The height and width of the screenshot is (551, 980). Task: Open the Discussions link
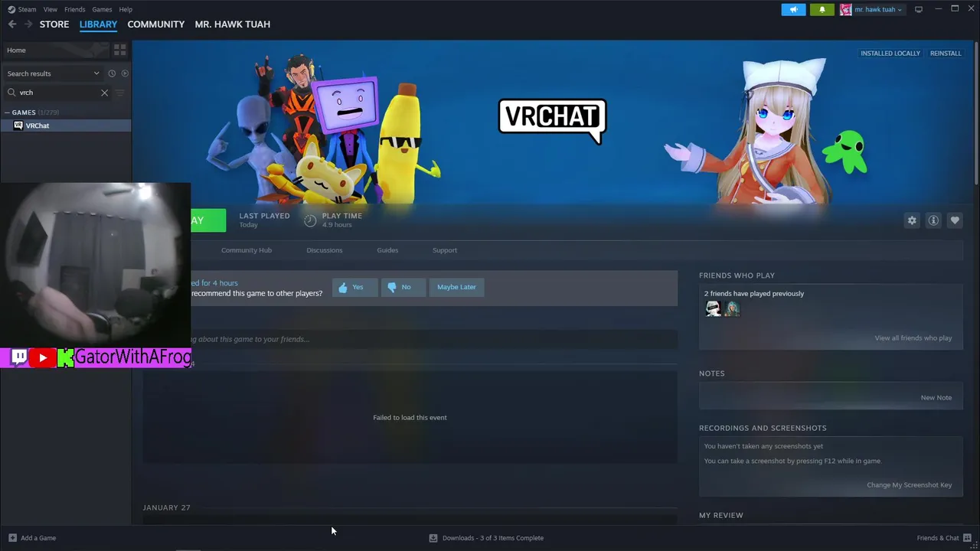pos(325,250)
